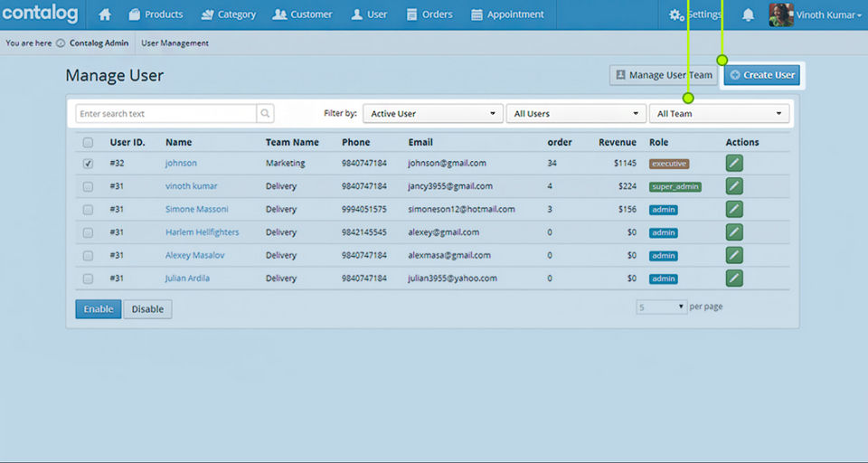The width and height of the screenshot is (868, 463).
Task: Edit Julian Ardila using pencil icon
Action: pos(734,278)
